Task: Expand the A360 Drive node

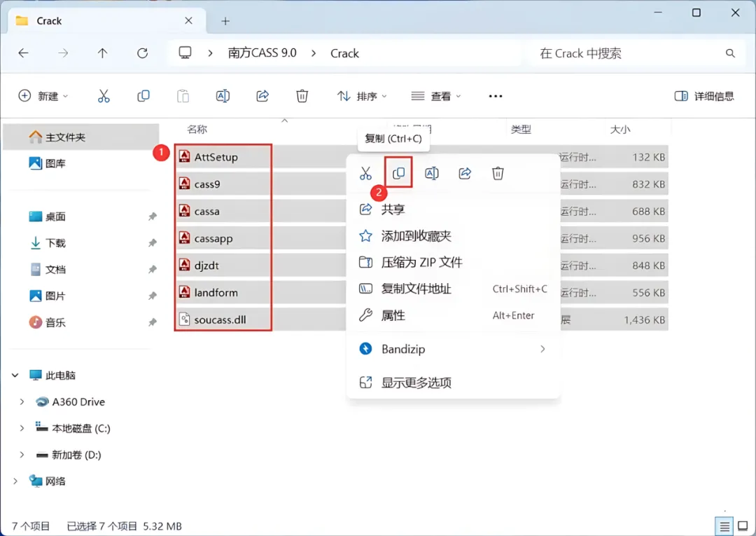Action: click(x=22, y=402)
